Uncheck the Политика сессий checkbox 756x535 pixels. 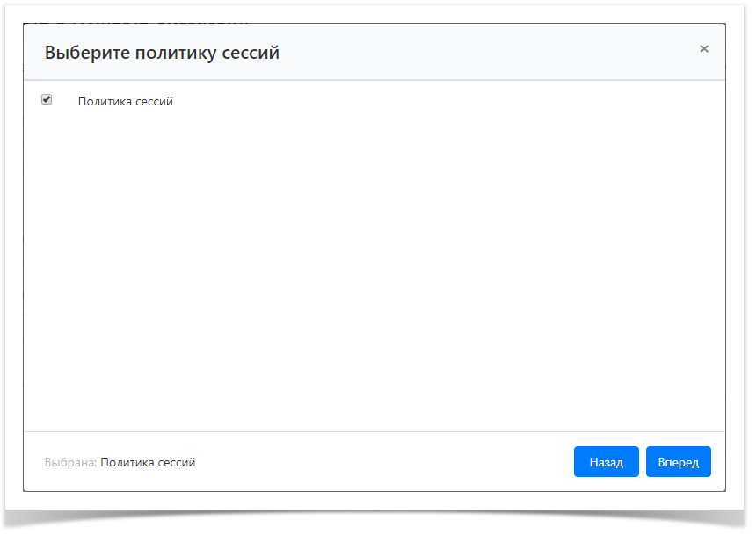(x=47, y=100)
